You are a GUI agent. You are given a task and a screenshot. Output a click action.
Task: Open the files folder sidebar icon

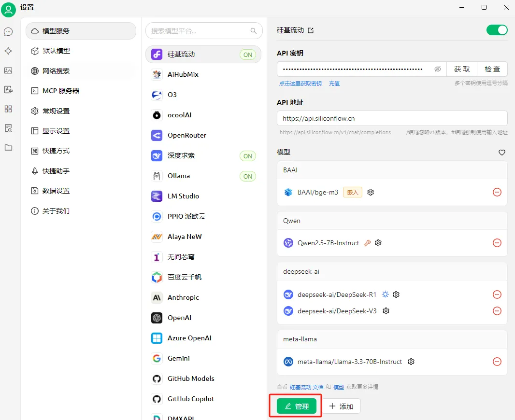[x=8, y=148]
